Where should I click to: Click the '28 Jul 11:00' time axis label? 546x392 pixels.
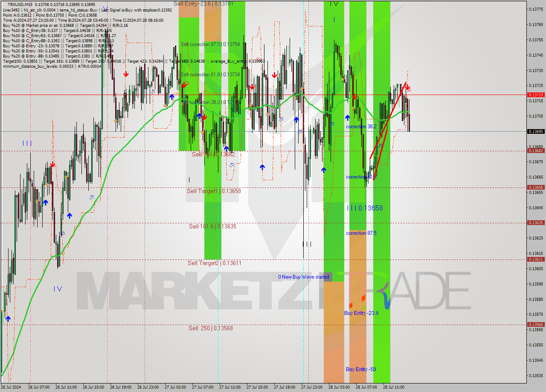394,387
